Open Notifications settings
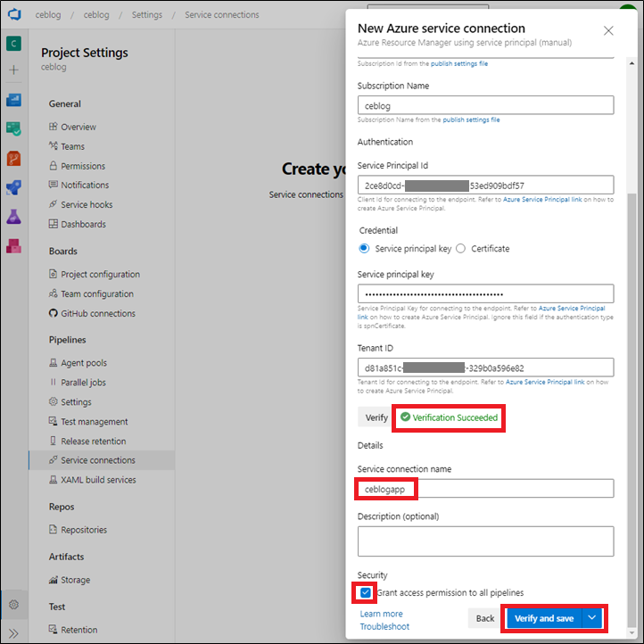 85,186
